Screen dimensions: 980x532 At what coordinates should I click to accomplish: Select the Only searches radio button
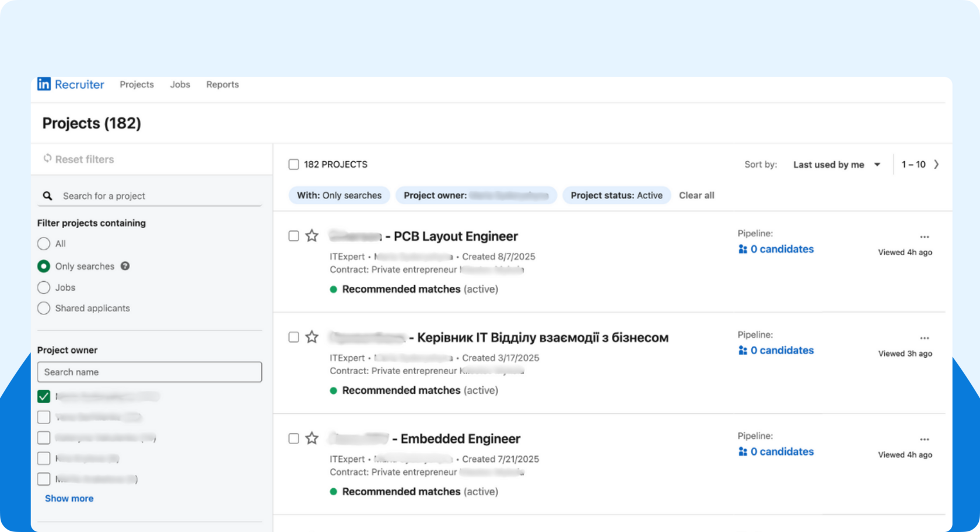[44, 266]
